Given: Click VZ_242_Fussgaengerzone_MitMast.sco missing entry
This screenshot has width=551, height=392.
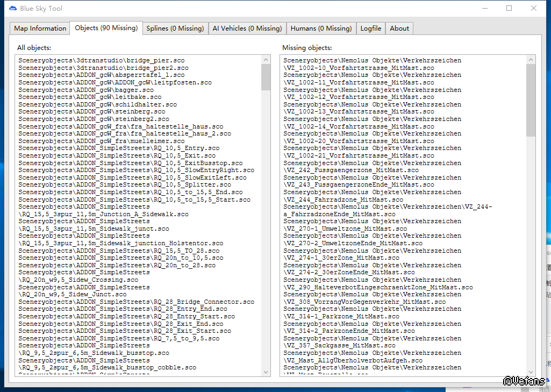Looking at the screenshot, I should (x=351, y=170).
